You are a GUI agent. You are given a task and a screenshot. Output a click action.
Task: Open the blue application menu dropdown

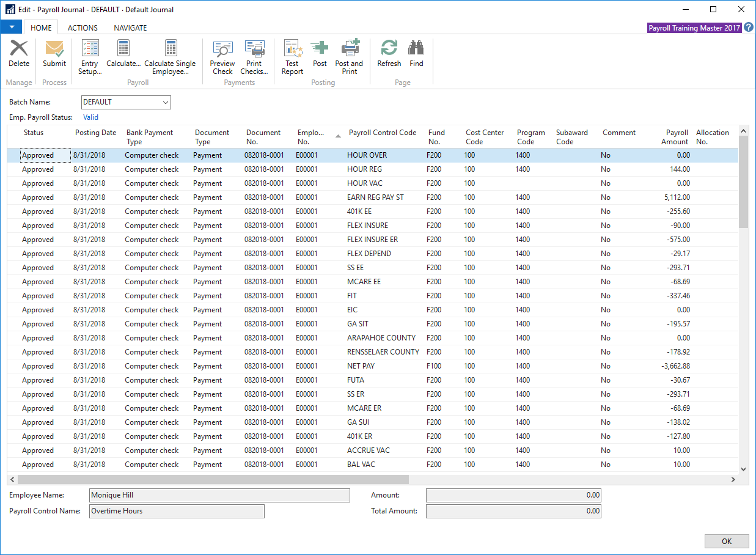click(x=12, y=28)
